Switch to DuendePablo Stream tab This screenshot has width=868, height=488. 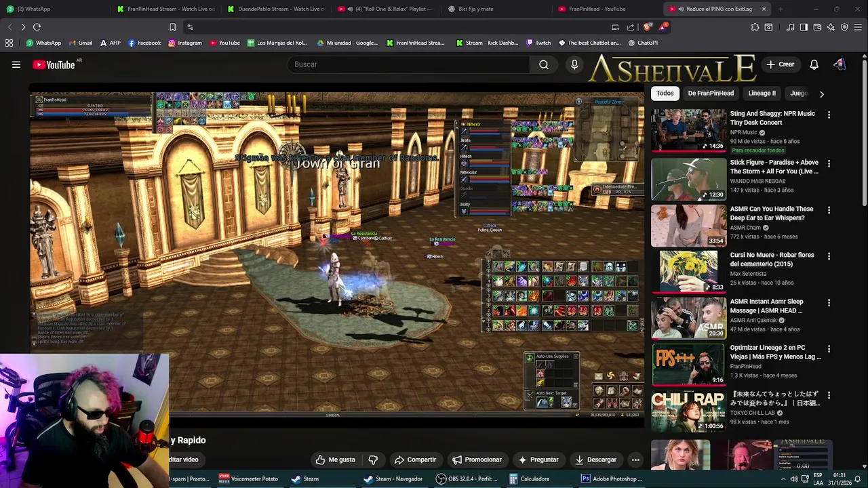coord(276,9)
